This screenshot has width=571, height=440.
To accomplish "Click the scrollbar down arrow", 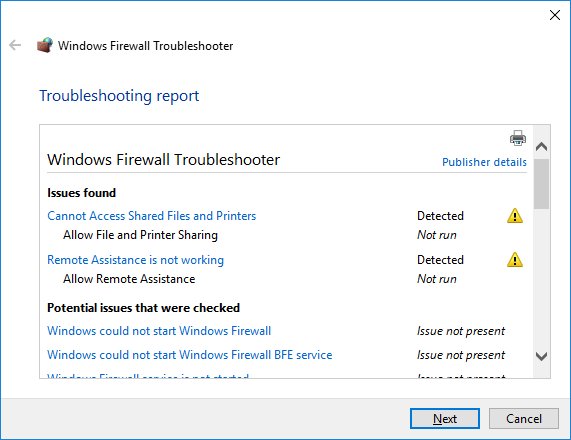I will [x=542, y=356].
